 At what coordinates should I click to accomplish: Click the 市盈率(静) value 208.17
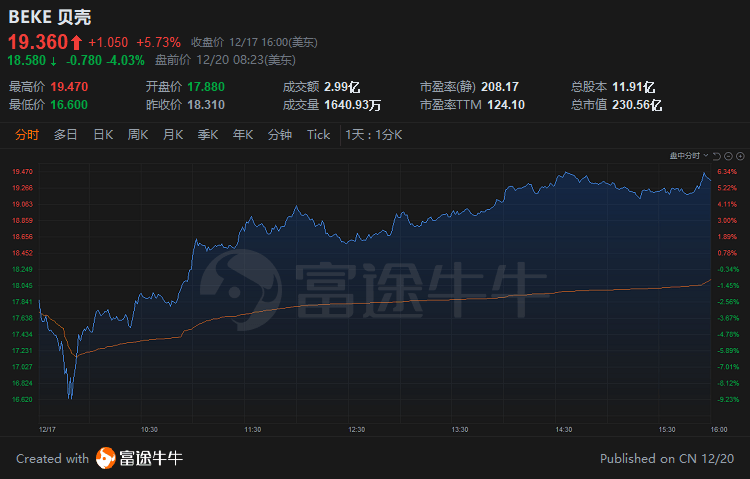[x=500, y=87]
